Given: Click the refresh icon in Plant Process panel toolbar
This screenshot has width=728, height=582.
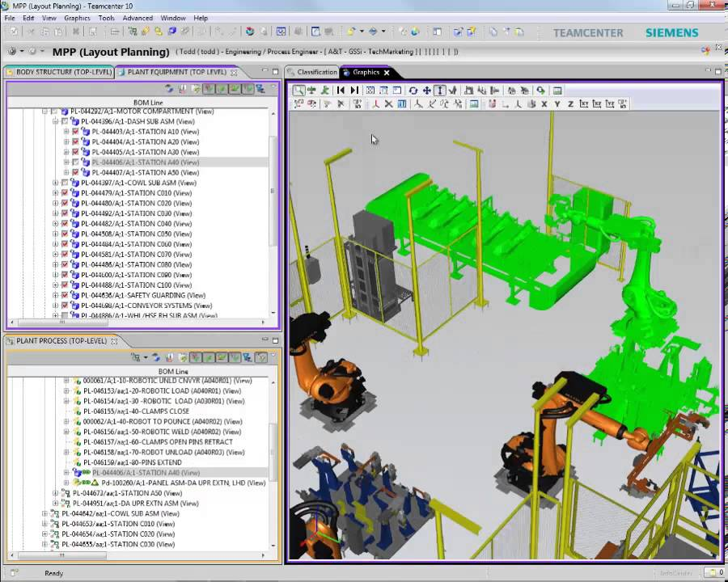Looking at the screenshot, I should [156, 357].
